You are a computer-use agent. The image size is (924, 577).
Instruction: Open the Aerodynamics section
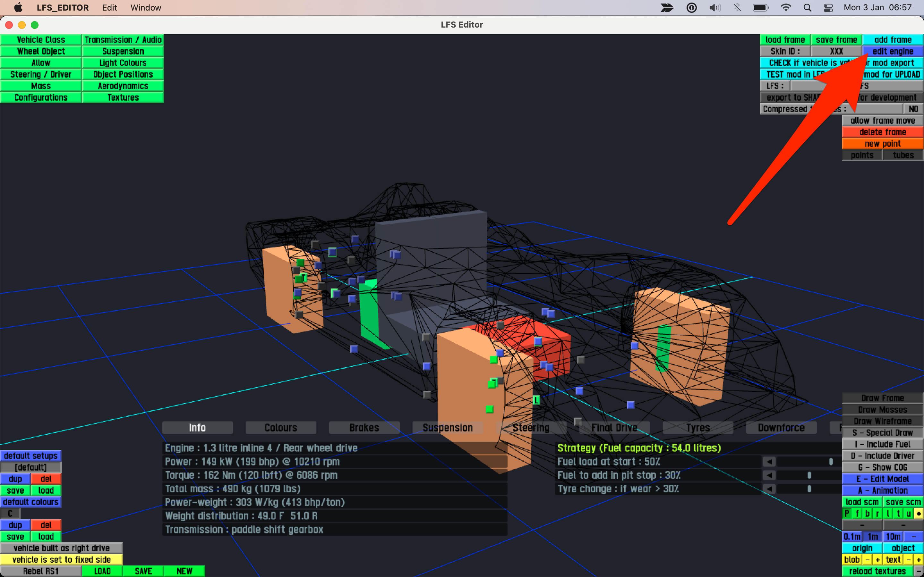(123, 86)
